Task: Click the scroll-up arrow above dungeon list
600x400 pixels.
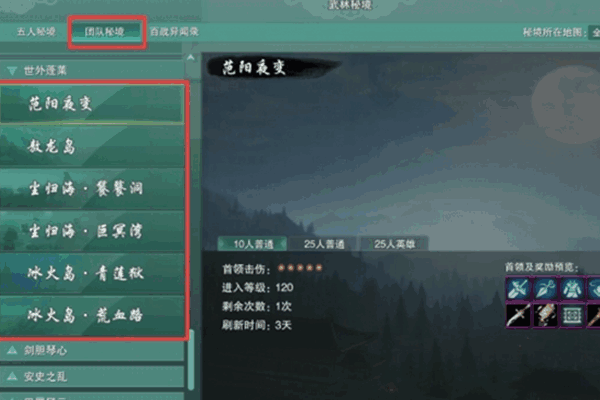Action: click(x=191, y=58)
